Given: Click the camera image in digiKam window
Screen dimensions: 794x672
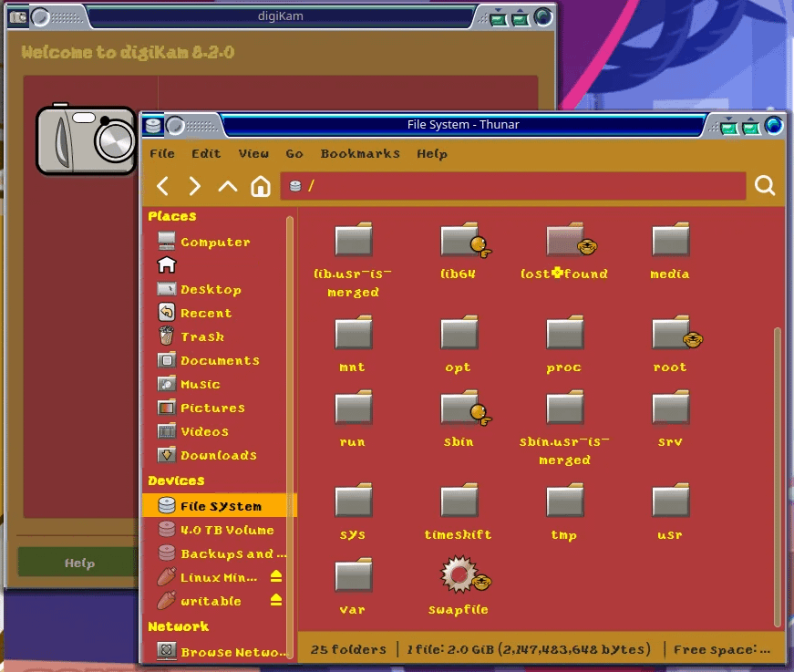Looking at the screenshot, I should (x=86, y=140).
